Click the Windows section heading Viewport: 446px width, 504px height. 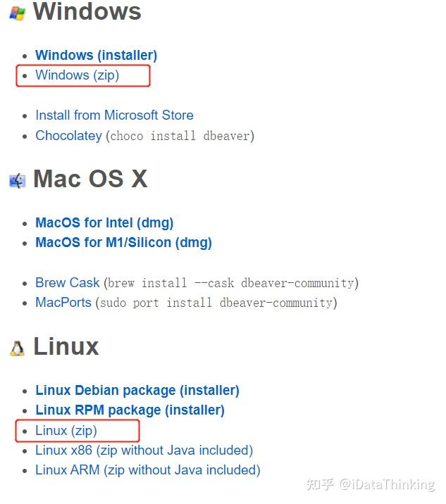click(x=87, y=12)
